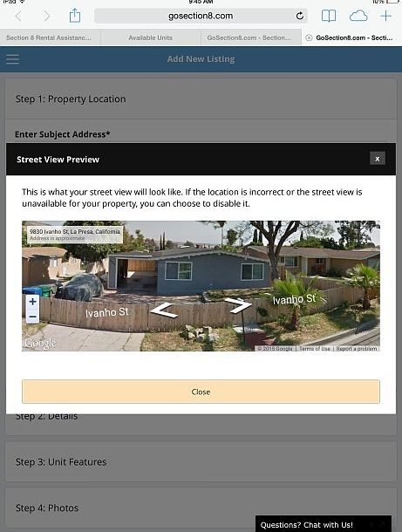
Task: Reload the gosection8.com page
Action: point(300,16)
